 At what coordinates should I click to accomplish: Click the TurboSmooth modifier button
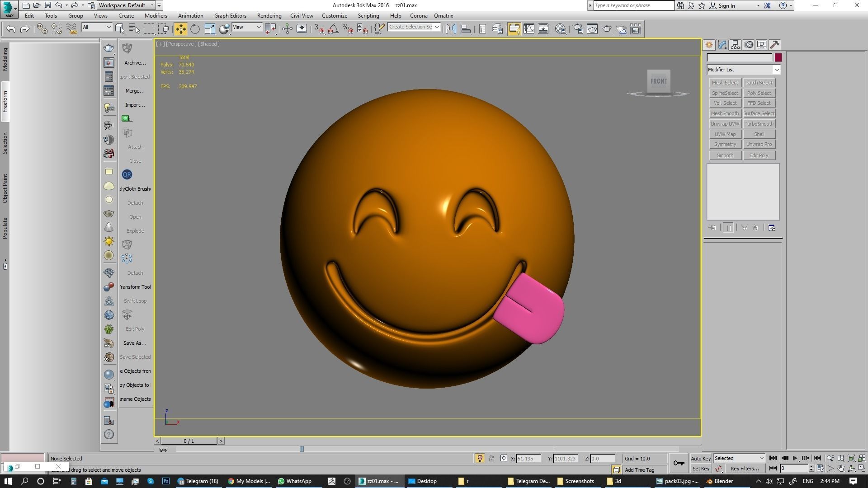coord(759,124)
